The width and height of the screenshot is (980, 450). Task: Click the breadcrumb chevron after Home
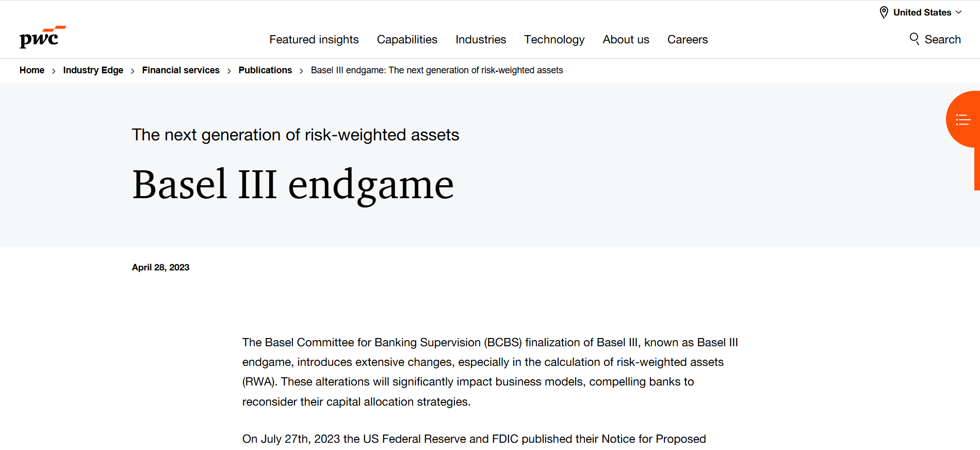[54, 71]
